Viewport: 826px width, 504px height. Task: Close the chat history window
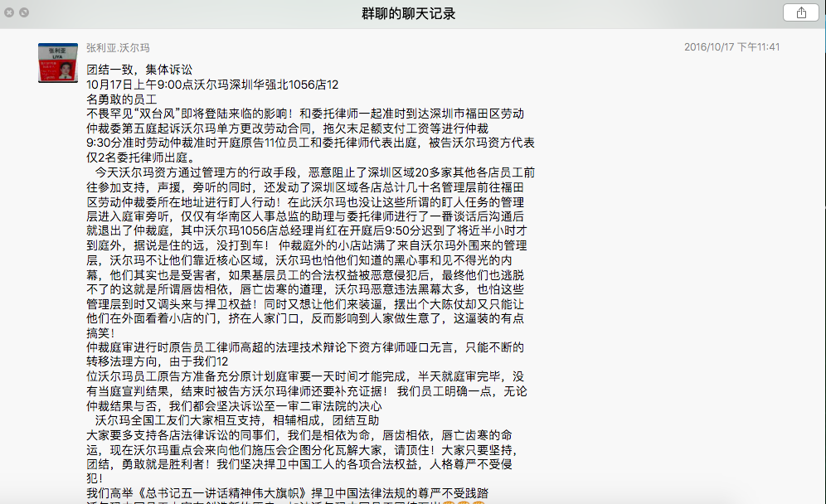tap(9, 12)
